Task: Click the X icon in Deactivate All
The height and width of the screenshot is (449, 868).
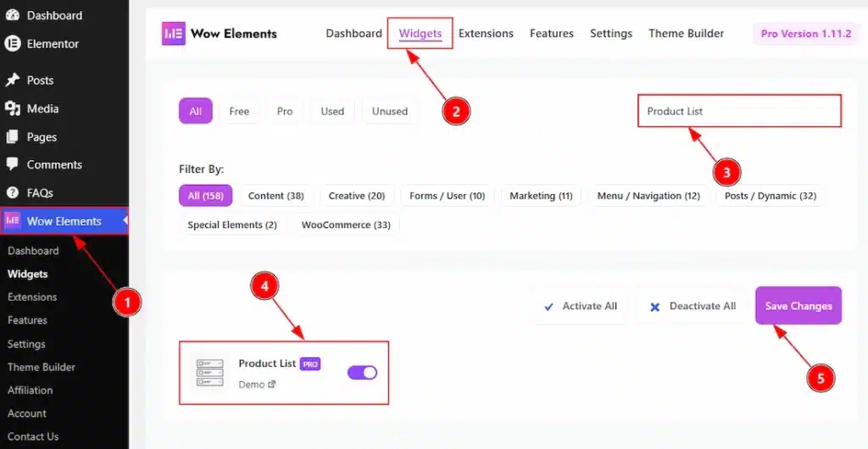Action: (x=655, y=307)
